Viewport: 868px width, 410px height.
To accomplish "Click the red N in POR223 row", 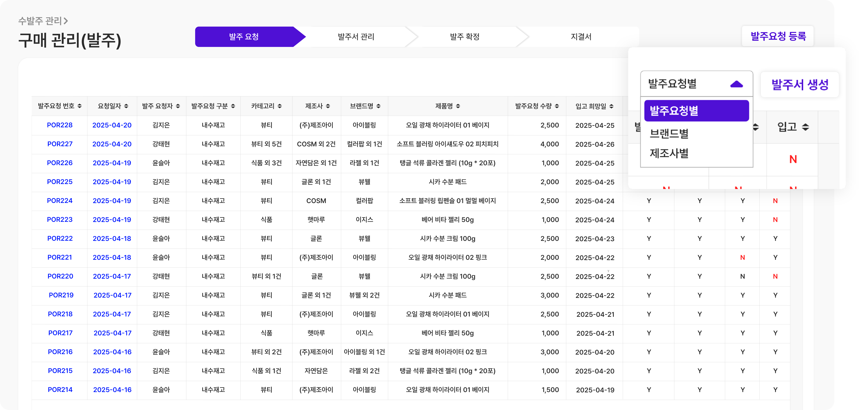I will click(775, 220).
